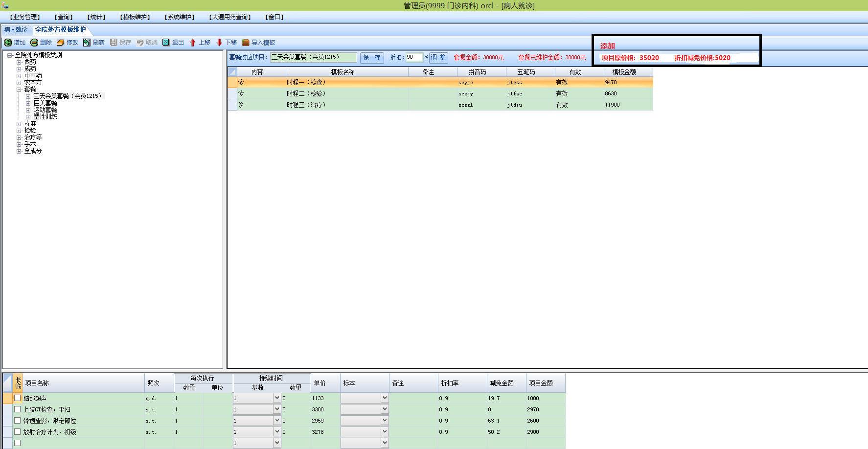The width and height of the screenshot is (868, 449).
Task: Open 标本 dropdown in 上肢CT检查 row
Action: point(385,409)
